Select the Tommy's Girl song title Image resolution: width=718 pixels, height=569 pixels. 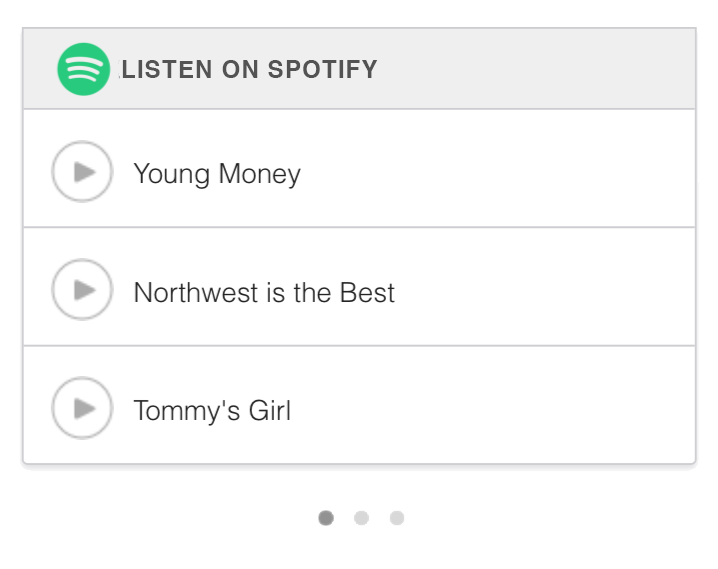pyautogui.click(x=212, y=411)
